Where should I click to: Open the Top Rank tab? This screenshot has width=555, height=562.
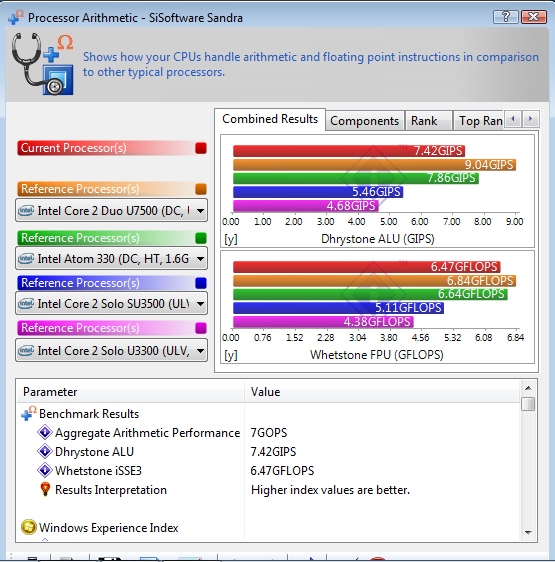click(x=479, y=121)
